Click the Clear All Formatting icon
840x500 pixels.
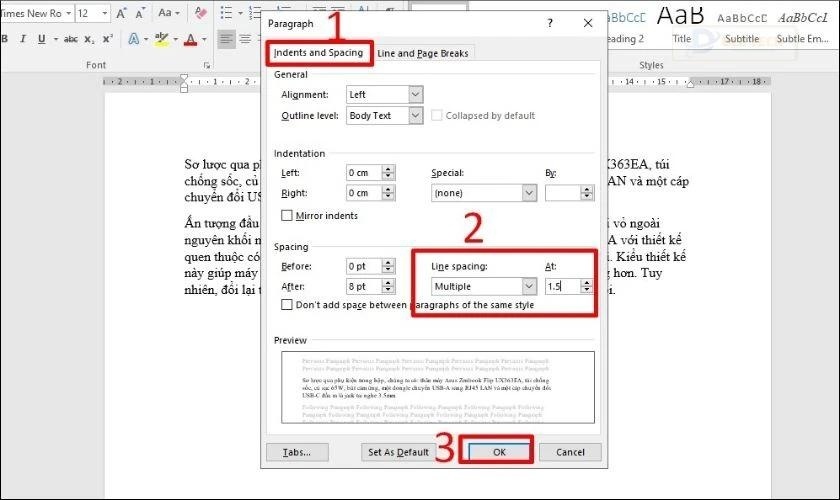click(200, 13)
